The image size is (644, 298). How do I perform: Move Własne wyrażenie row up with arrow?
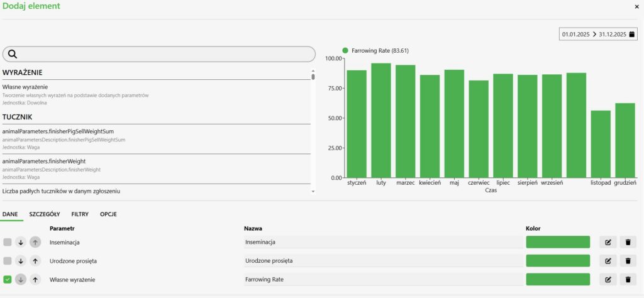click(35, 279)
